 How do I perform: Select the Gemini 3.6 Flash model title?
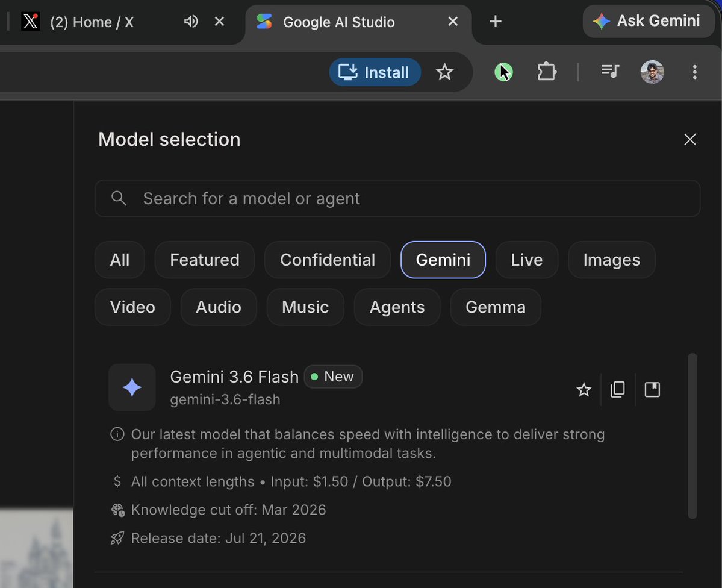234,377
